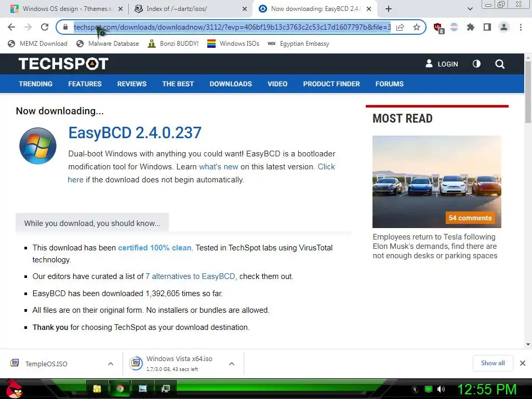532x399 pixels.
Task: Open TechSpot search magnifier
Action: tap(499, 64)
